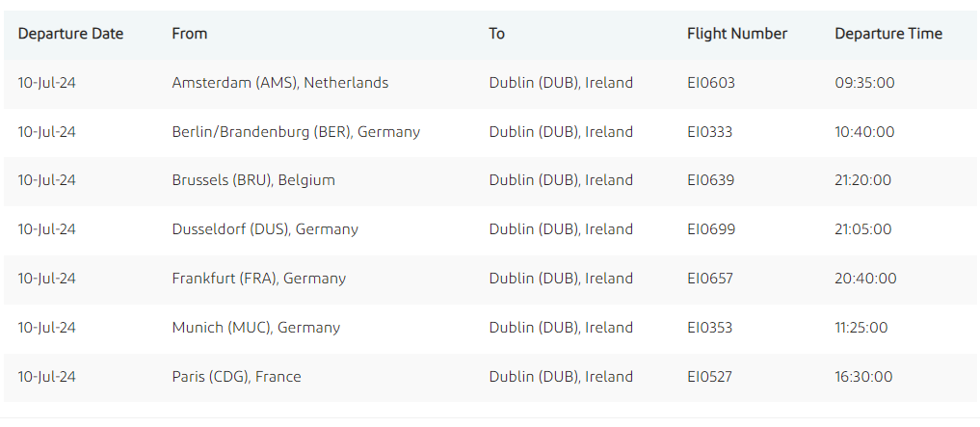Viewport: 980px width, 427px height.
Task: Click the From column header
Action: (x=190, y=34)
